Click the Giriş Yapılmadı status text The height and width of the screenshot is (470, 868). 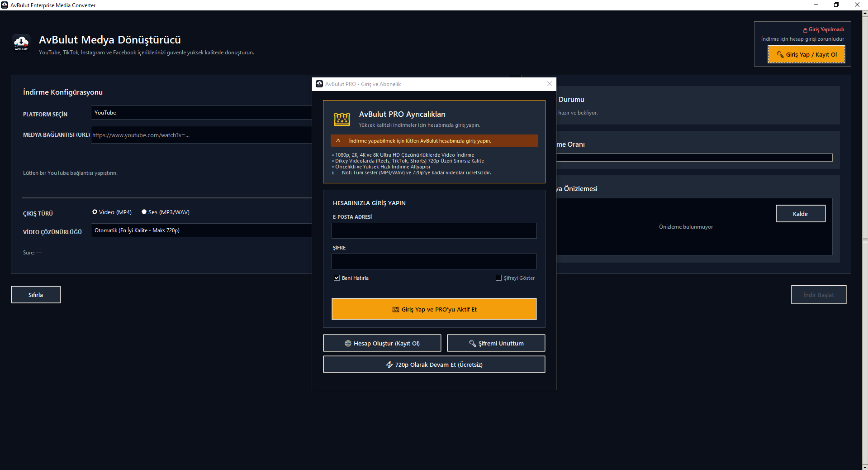(826, 29)
